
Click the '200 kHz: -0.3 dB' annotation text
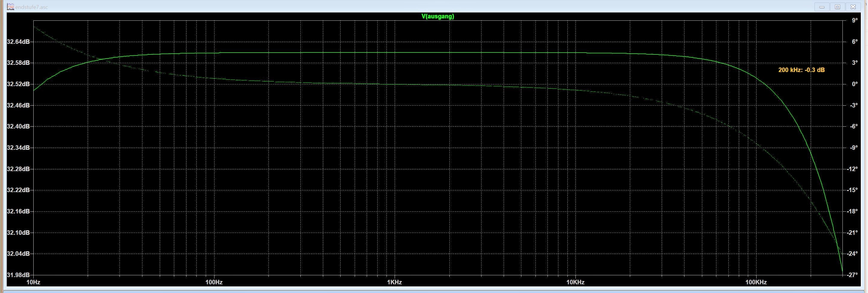pos(801,70)
